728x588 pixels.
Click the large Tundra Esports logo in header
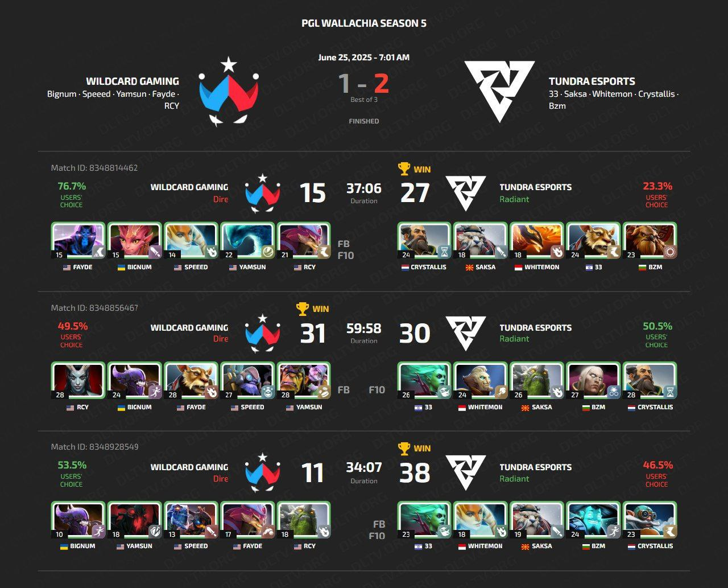tap(499, 91)
